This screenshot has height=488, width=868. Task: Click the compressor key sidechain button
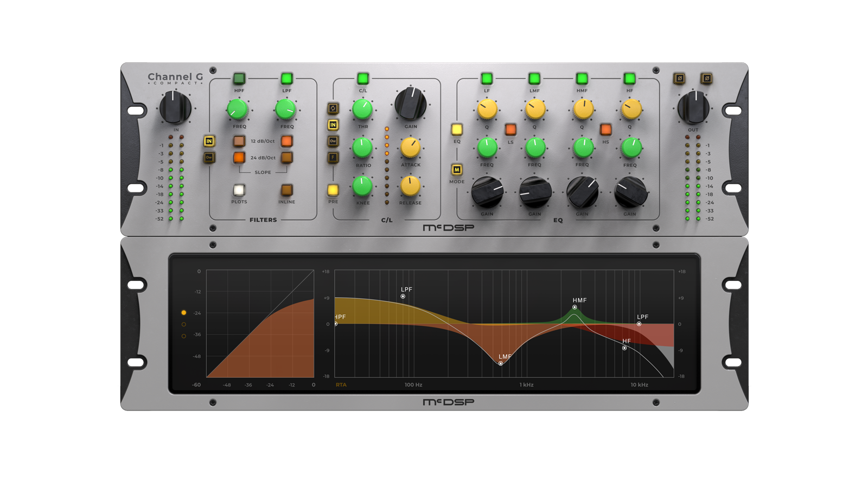coord(333,141)
